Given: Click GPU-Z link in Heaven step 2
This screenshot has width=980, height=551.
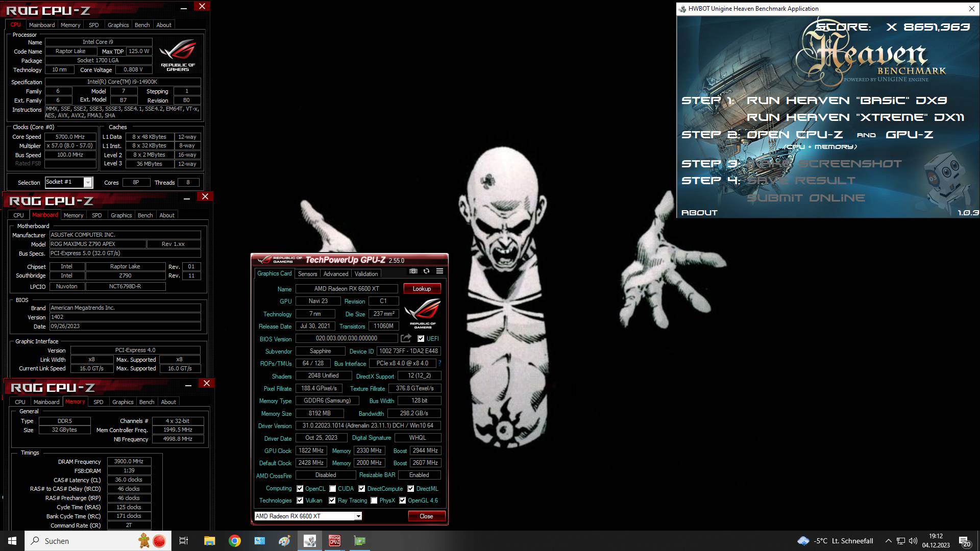Looking at the screenshot, I should [910, 135].
